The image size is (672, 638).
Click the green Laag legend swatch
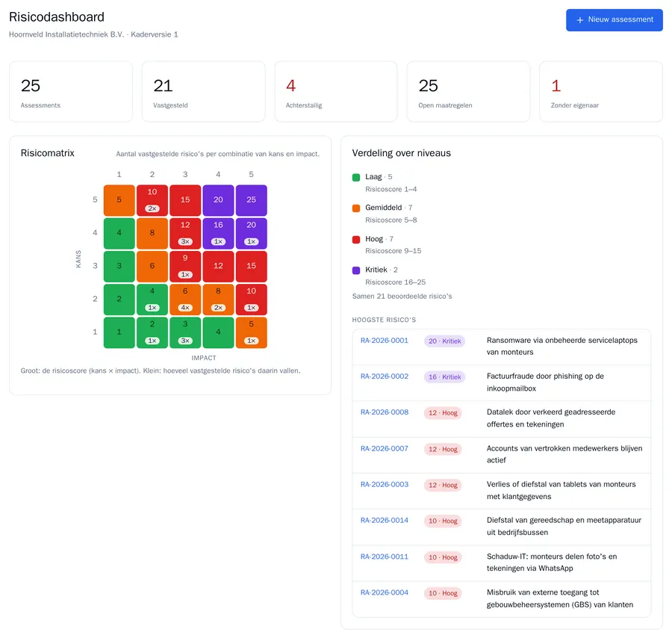355,177
